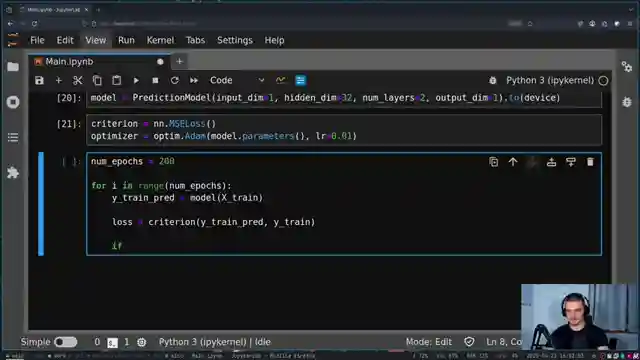Go back with browser back arrow

pos(10,24)
